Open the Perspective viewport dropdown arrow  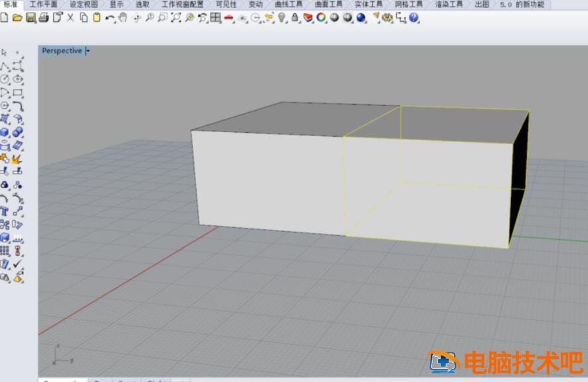88,51
